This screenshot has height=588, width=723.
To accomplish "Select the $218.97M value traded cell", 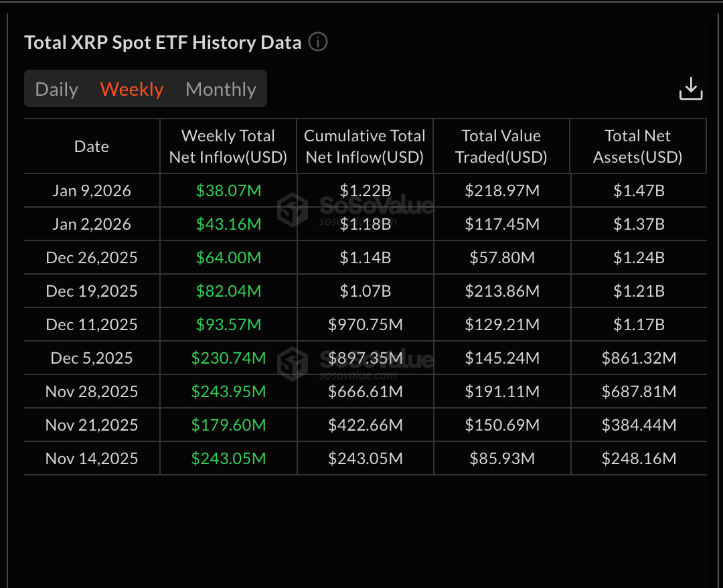I will pos(501,190).
